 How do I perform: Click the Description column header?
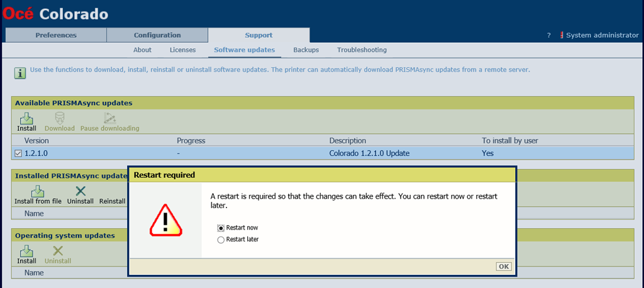point(347,140)
